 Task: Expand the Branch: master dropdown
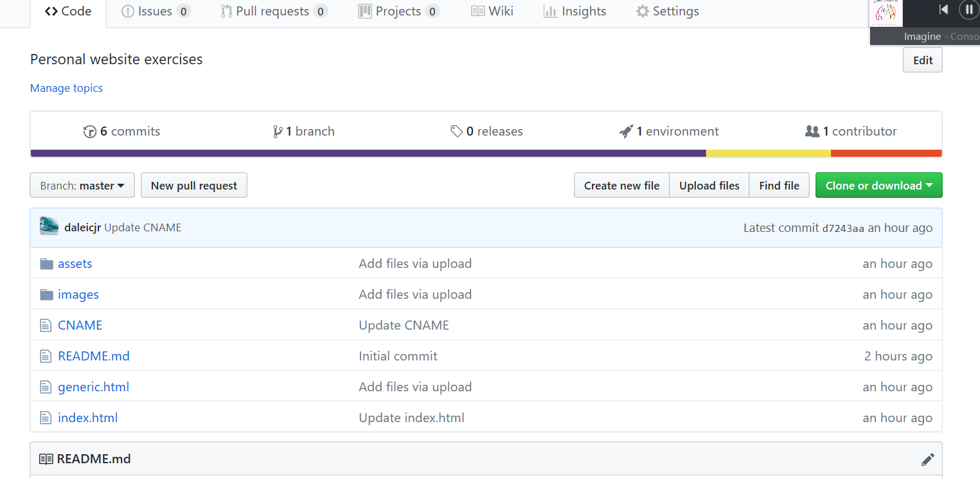coord(82,186)
